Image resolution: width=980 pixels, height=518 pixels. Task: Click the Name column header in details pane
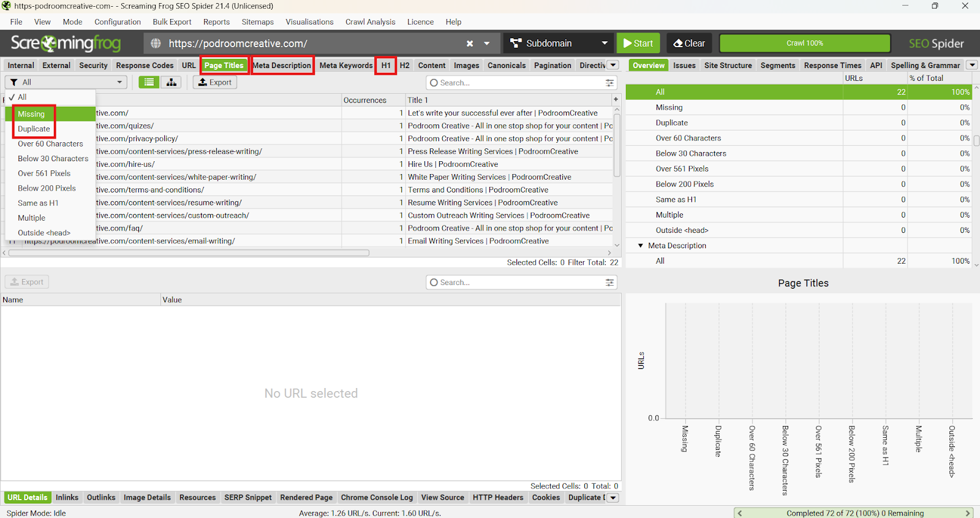tap(80, 300)
